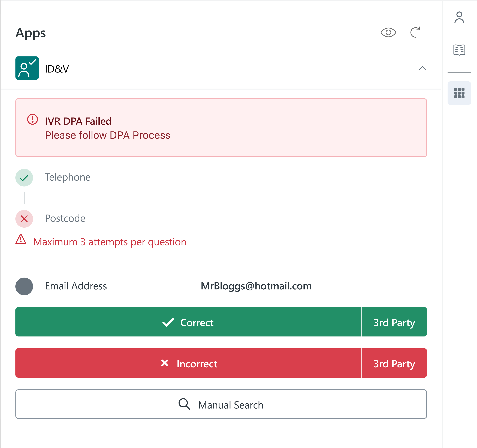477x448 pixels.
Task: Click the IVR DPA Failed alert icon
Action: (32, 119)
